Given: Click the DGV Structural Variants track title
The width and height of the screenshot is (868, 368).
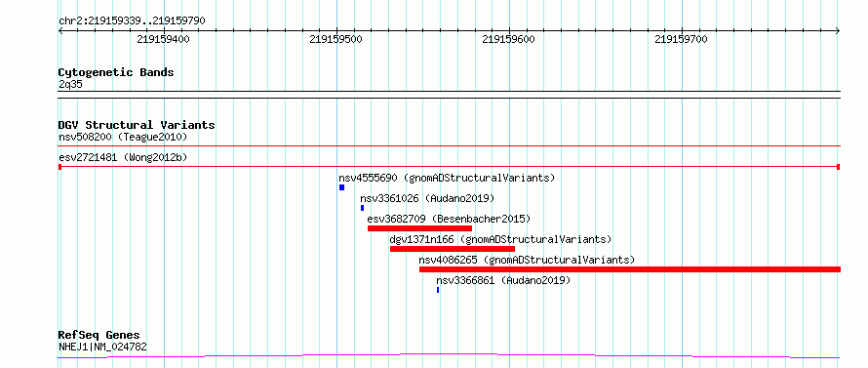Looking at the screenshot, I should pos(137,125).
